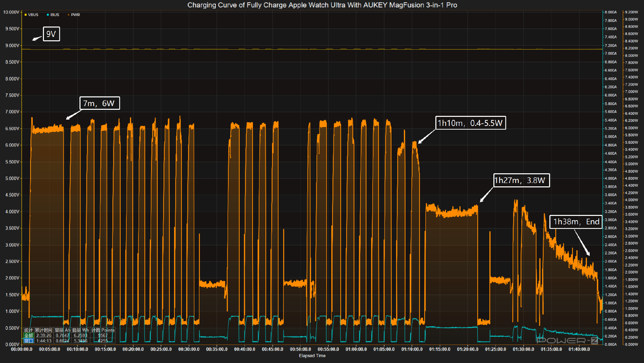Click the 3.800W tick on power axis

tap(632, 207)
